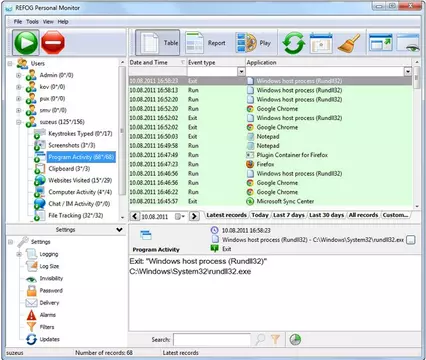Select the Last 7 days tab
Screen dimensions: 426x360
(x=289, y=215)
